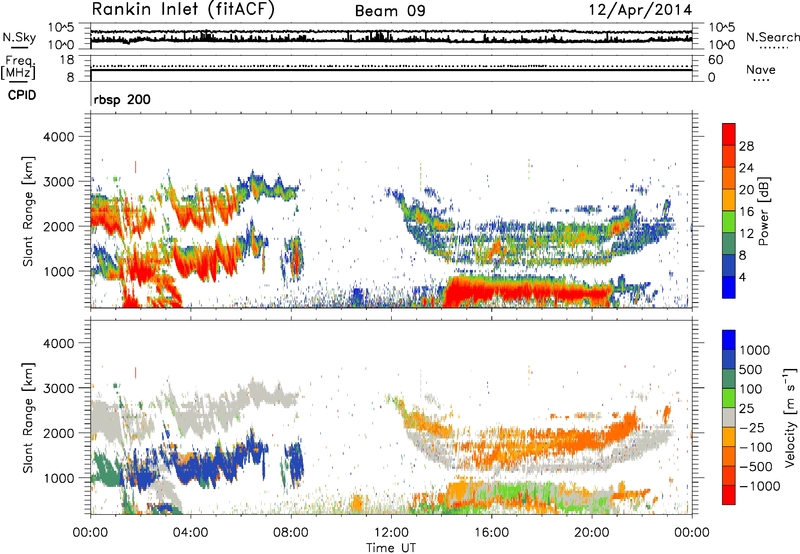
Task: Click the "08:00" time axis tick label
Action: [x=291, y=533]
